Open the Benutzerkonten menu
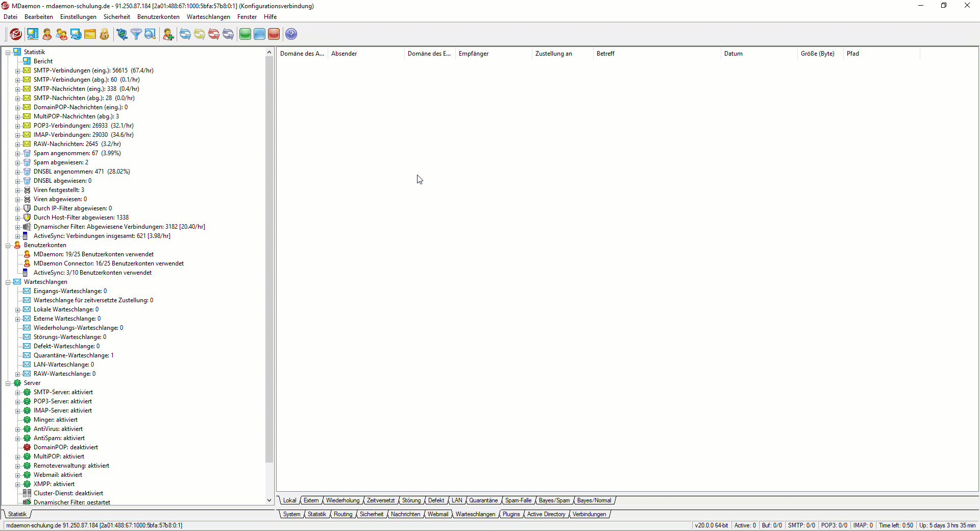Image resolution: width=980 pixels, height=531 pixels. 158,17
